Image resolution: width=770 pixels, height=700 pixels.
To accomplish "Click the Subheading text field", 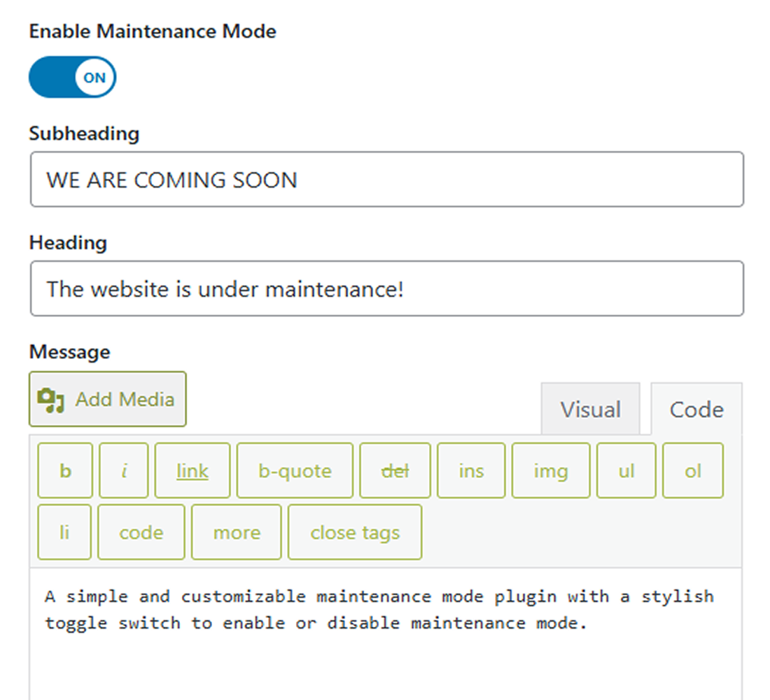I will click(386, 180).
